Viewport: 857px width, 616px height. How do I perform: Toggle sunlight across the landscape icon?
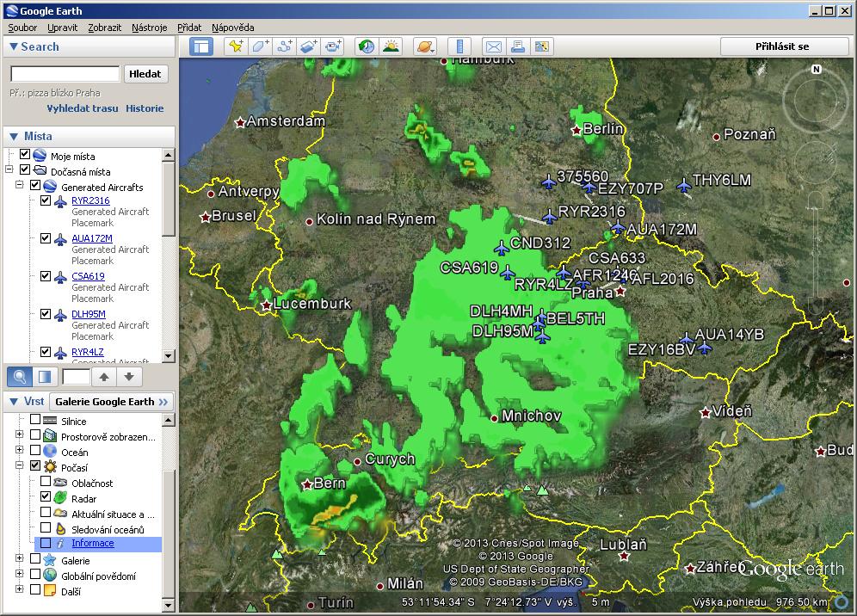tap(391, 46)
